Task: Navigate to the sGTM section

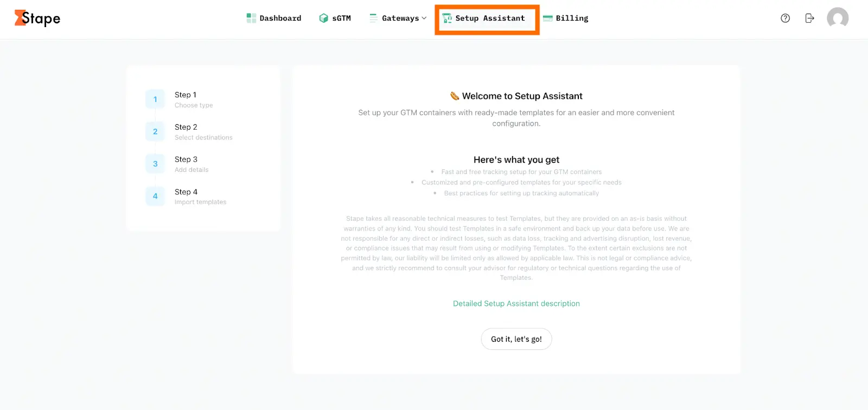Action: 341,18
